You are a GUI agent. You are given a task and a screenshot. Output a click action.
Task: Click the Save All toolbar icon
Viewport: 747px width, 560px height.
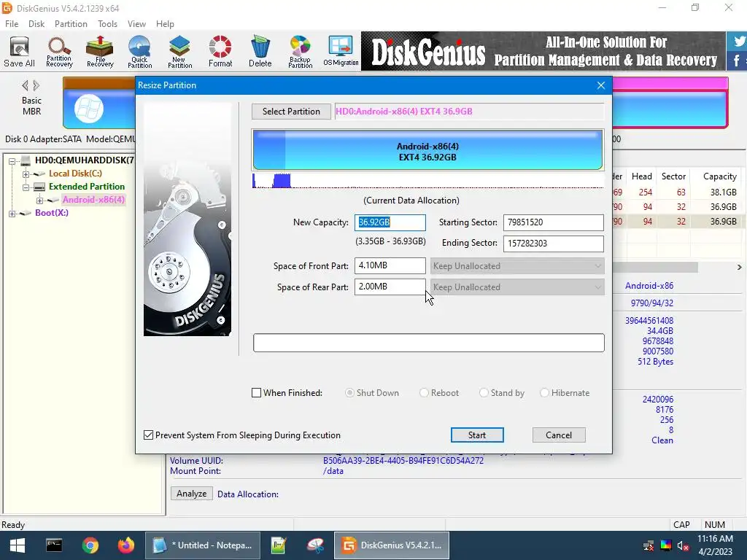coord(19,52)
